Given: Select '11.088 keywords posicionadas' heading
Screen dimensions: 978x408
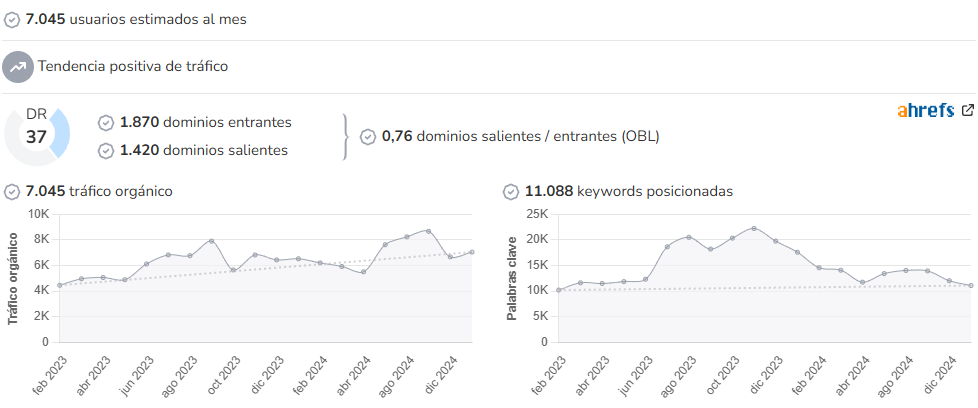Looking at the screenshot, I should coord(629,192).
